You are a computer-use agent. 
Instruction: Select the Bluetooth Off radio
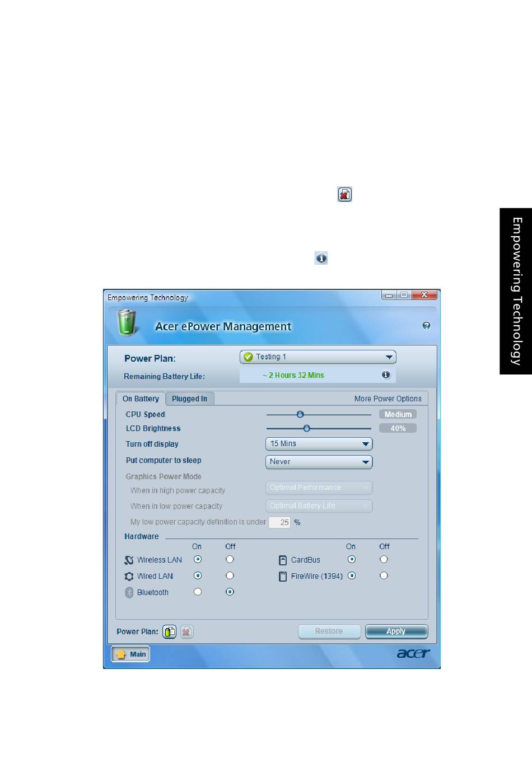tap(230, 592)
